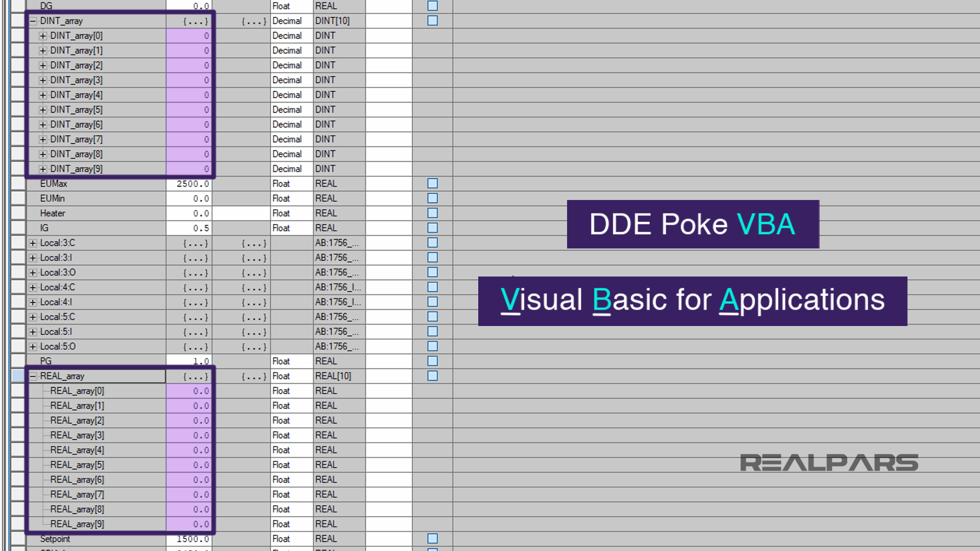This screenshot has width=980, height=551.
Task: Collapse the REAL_array tag tree
Action: coord(32,376)
